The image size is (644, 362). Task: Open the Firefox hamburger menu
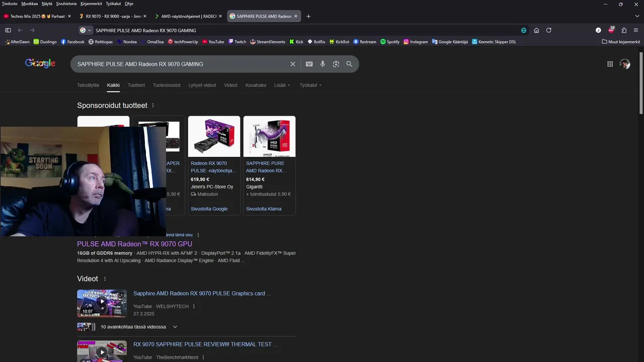(x=636, y=30)
